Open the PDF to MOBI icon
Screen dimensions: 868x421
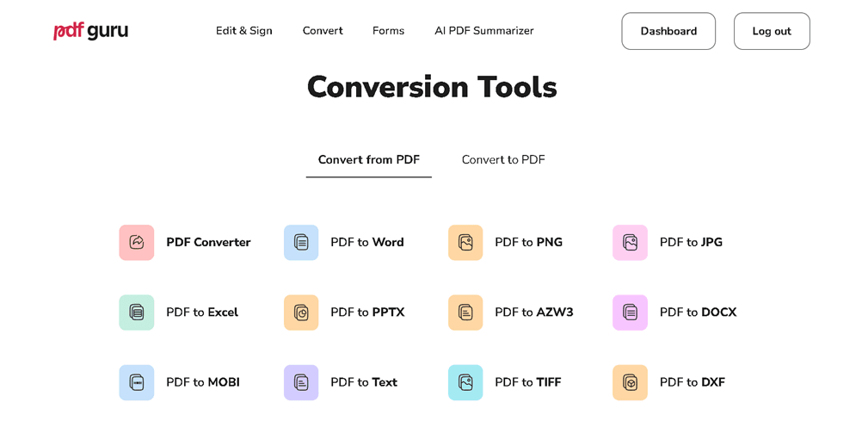136,382
